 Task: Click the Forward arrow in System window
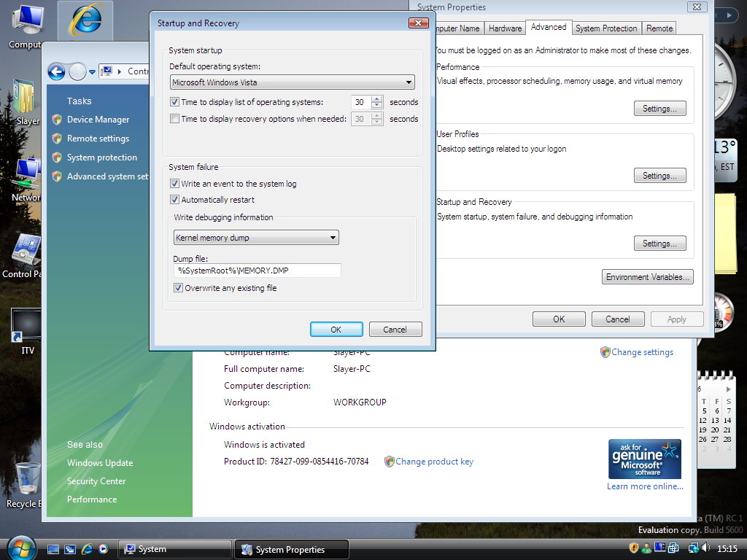pyautogui.click(x=77, y=72)
